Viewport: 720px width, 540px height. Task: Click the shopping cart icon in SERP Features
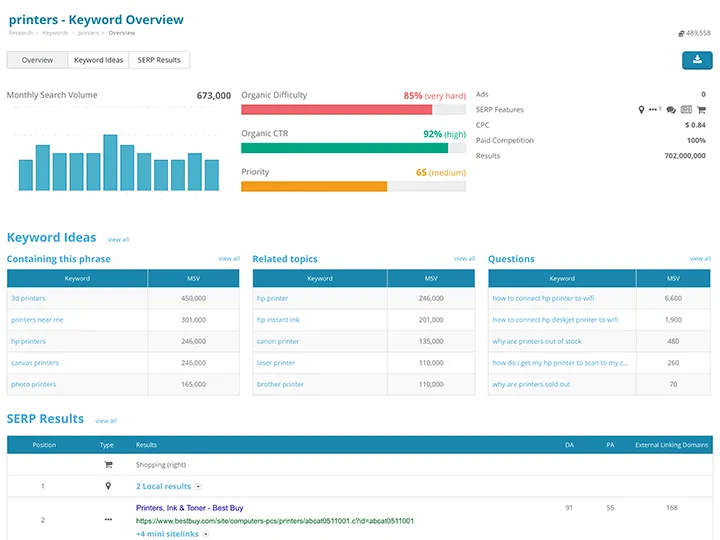pos(701,110)
